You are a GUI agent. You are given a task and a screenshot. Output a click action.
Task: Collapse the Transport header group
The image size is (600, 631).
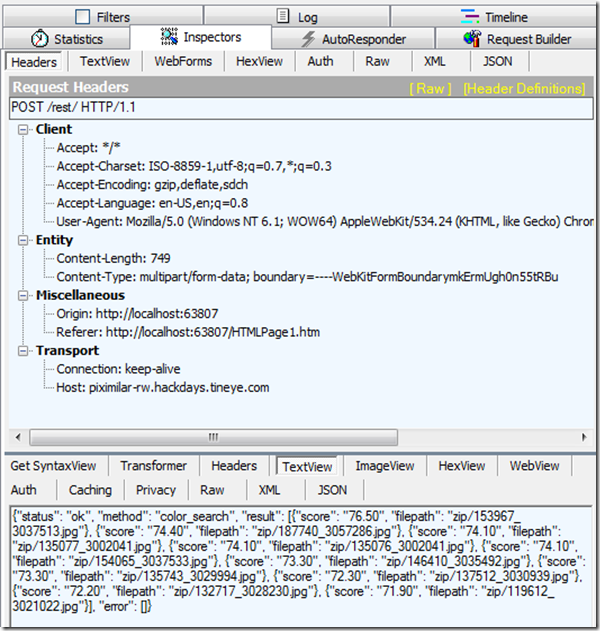pyautogui.click(x=23, y=351)
